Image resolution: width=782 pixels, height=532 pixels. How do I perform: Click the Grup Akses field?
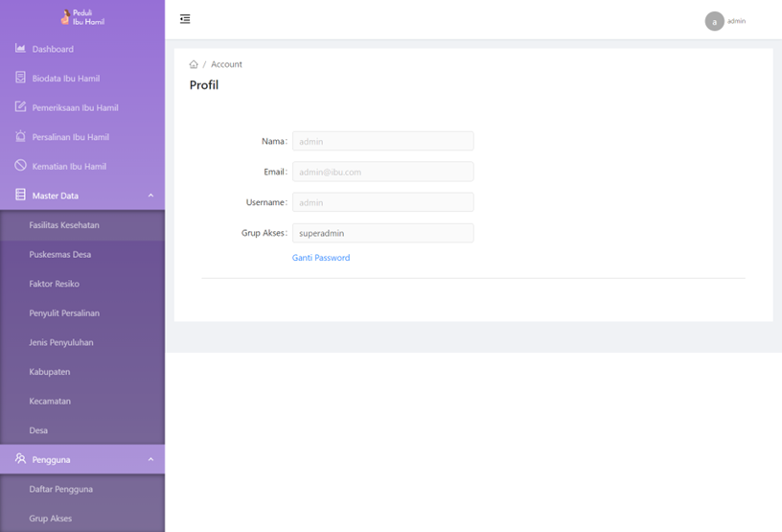click(382, 233)
